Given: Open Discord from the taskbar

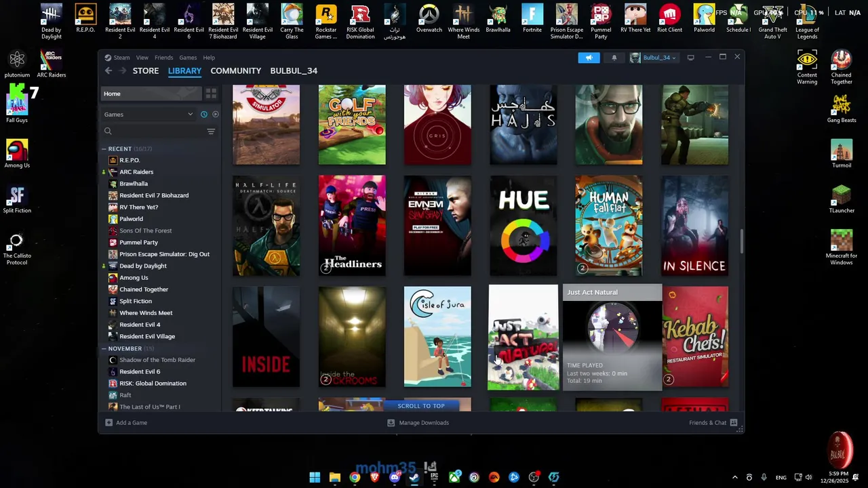Looking at the screenshot, I should point(395,477).
